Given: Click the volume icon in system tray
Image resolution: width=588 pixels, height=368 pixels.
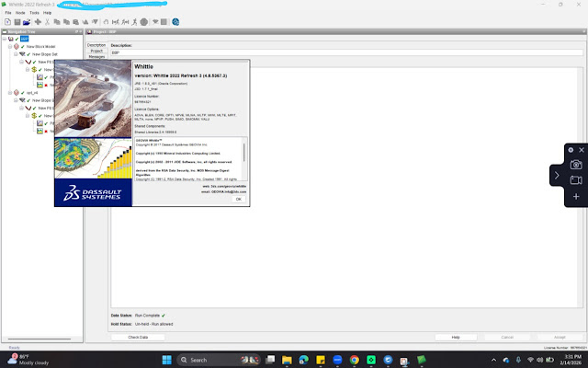Looking at the screenshot, I should [x=539, y=360].
